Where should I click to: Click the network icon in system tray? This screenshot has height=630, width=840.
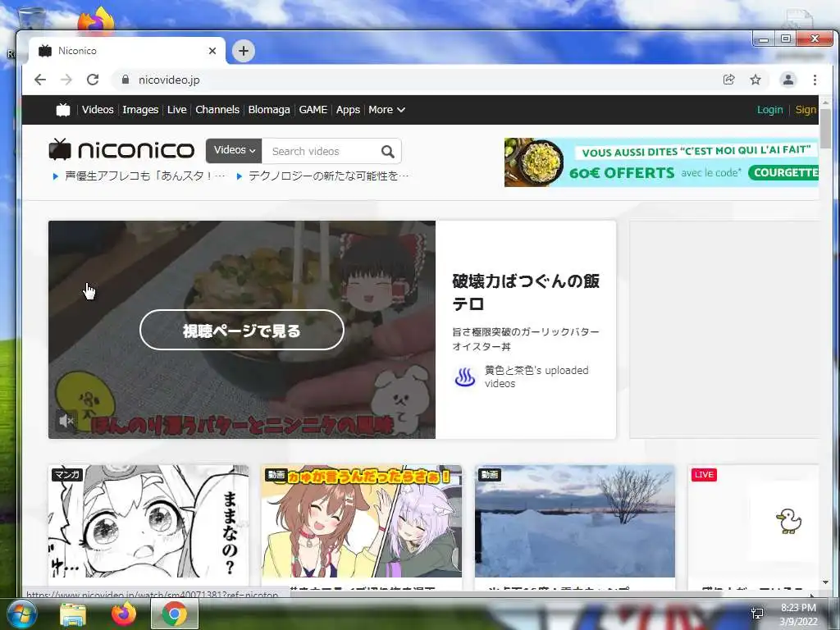(x=757, y=614)
